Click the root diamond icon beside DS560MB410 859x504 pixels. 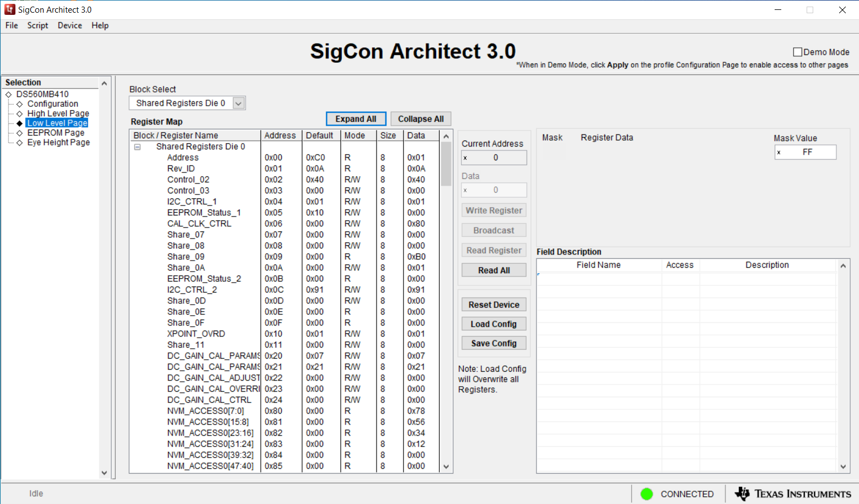coord(9,95)
